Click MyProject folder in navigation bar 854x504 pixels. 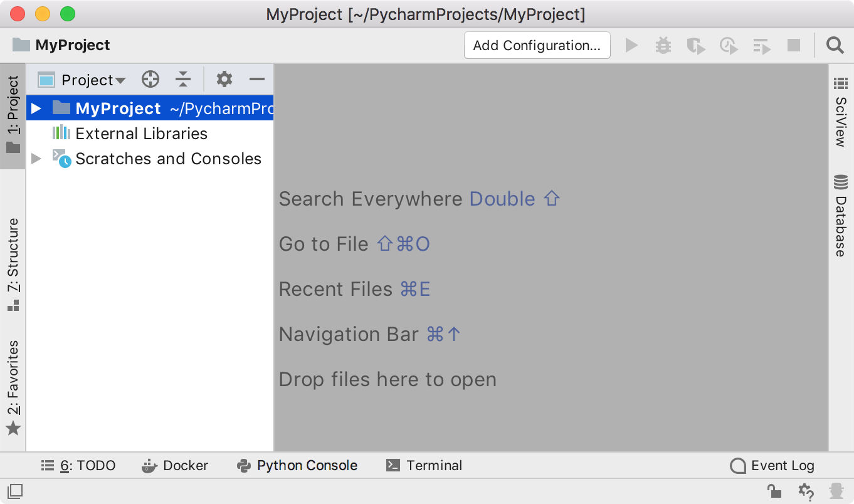[61, 45]
